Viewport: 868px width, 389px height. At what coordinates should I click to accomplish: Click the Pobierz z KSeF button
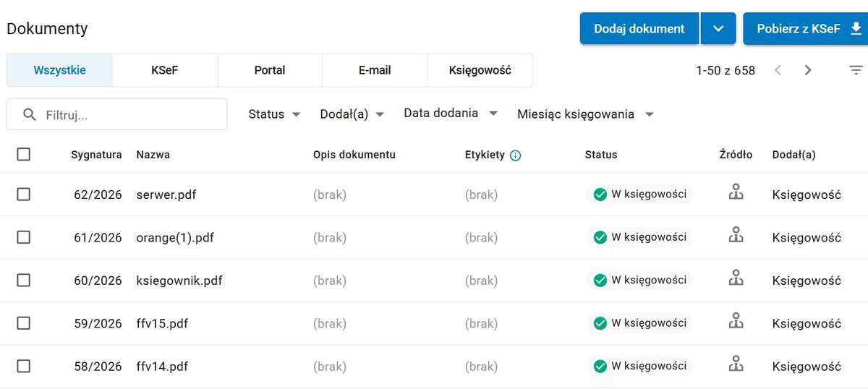click(x=806, y=29)
